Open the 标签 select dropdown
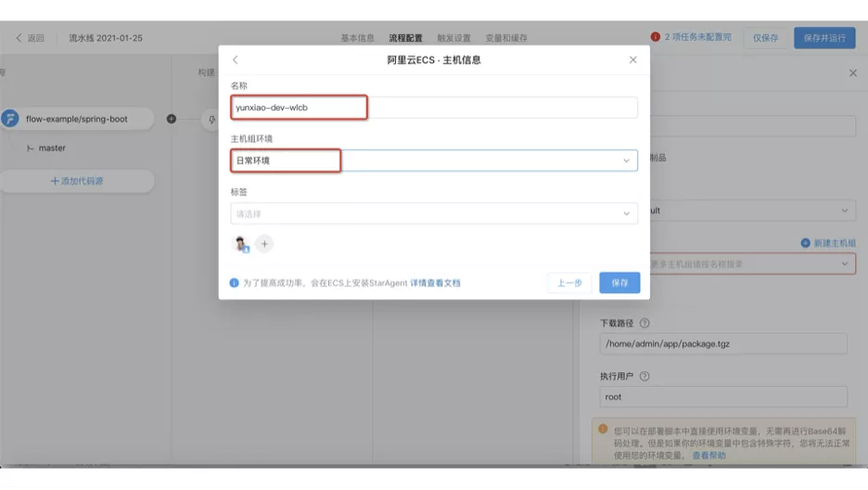The width and height of the screenshot is (868, 490). pos(626,214)
